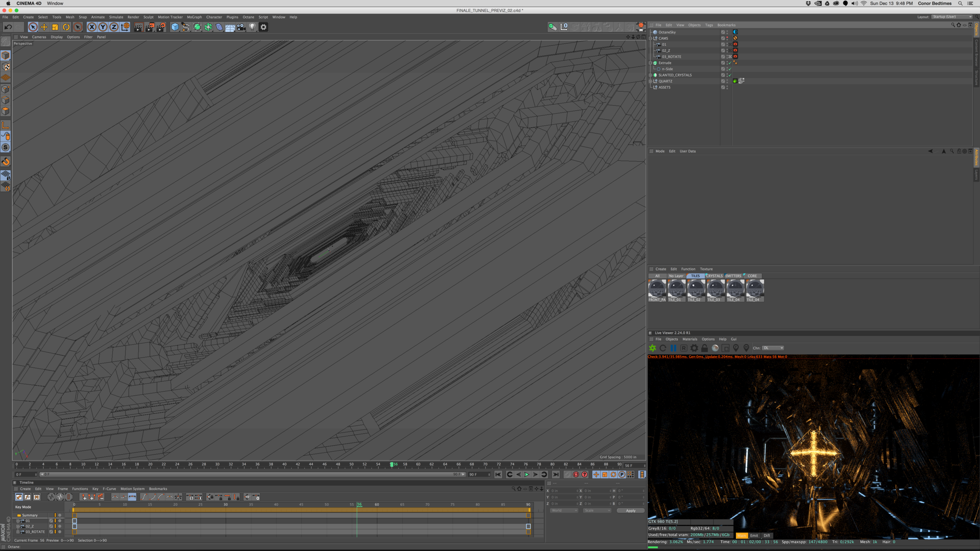Toggle Z-axis lock in the toolbar

[x=114, y=27]
